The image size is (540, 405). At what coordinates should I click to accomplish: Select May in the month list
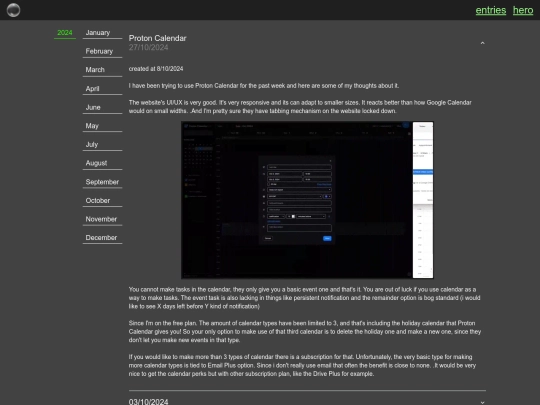point(102,126)
